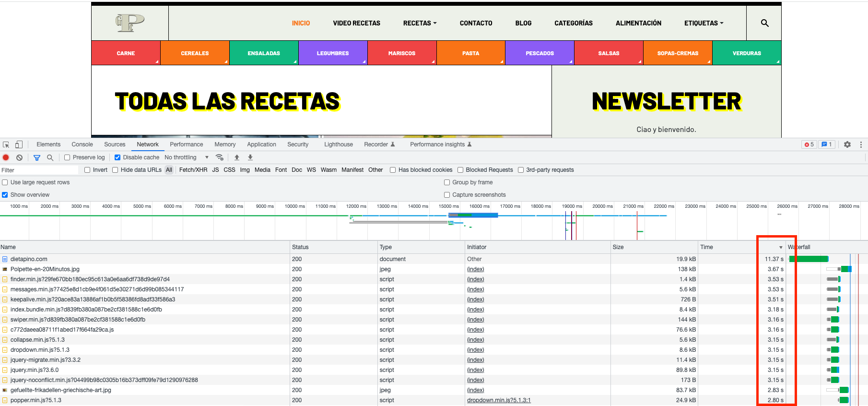Switch to the Console tab

coord(82,144)
